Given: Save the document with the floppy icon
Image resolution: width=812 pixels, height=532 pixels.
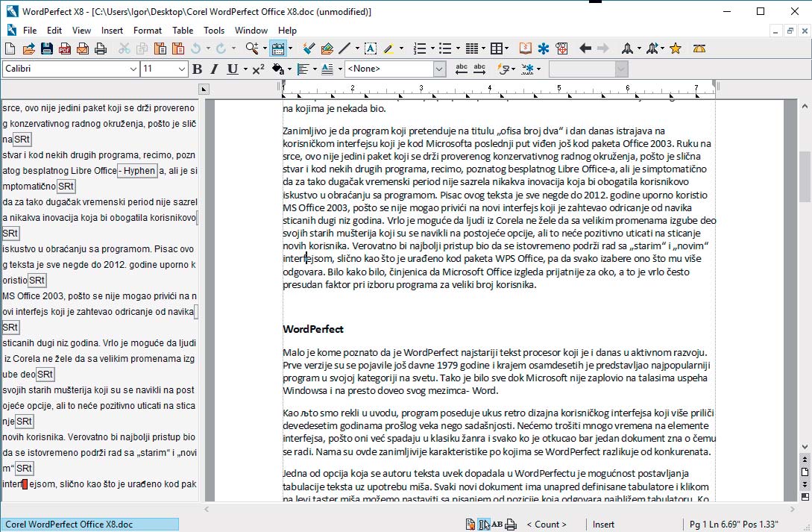Looking at the screenshot, I should pyautogui.click(x=47, y=48).
